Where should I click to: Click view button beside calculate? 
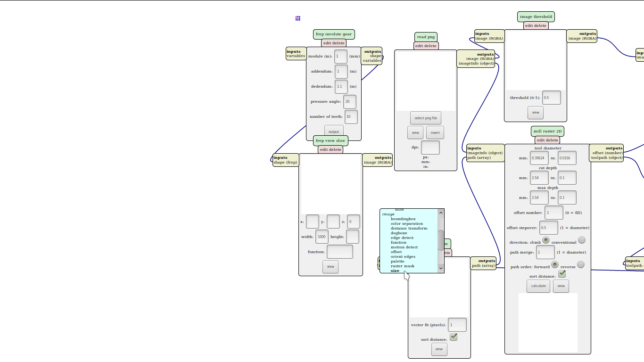(x=561, y=286)
